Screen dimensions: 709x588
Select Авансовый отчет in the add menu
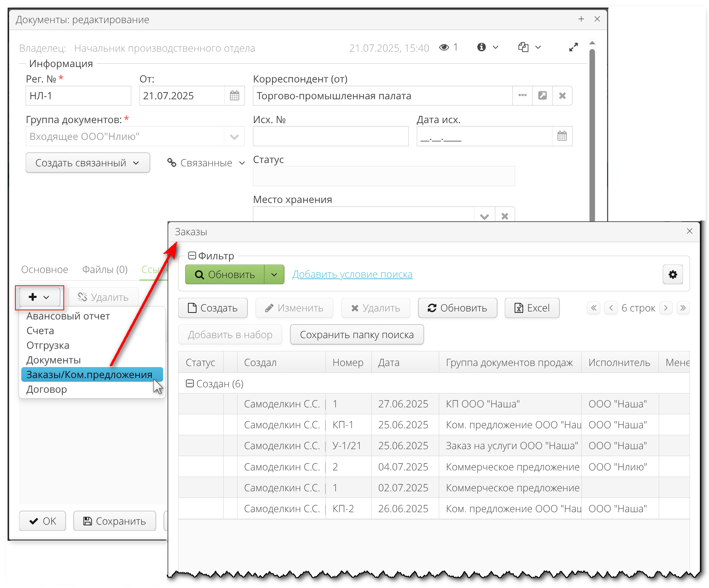[68, 315]
